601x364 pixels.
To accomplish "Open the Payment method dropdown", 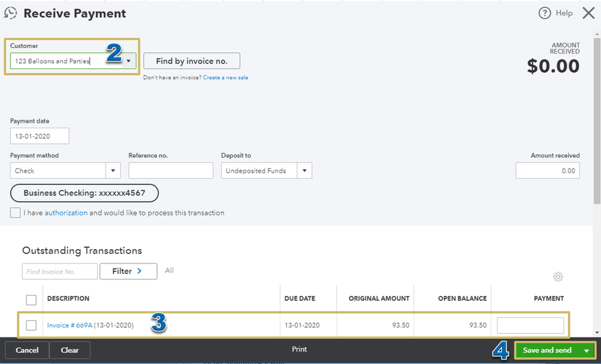I will (113, 171).
